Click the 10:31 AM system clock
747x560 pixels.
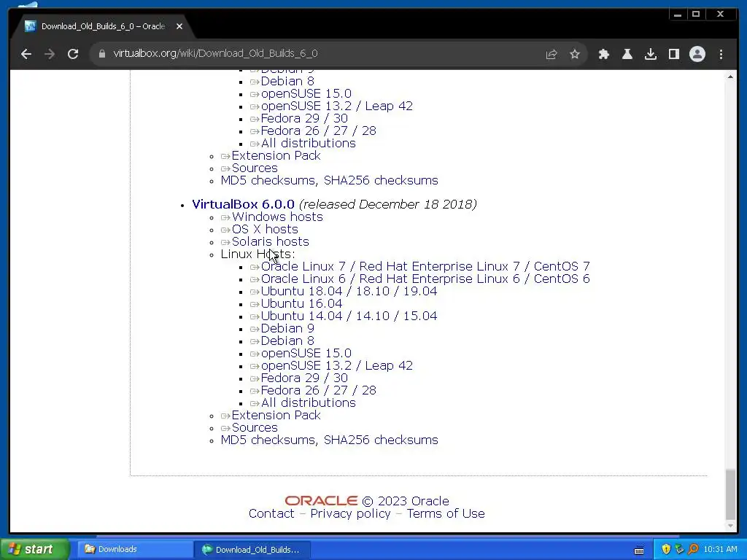720,549
